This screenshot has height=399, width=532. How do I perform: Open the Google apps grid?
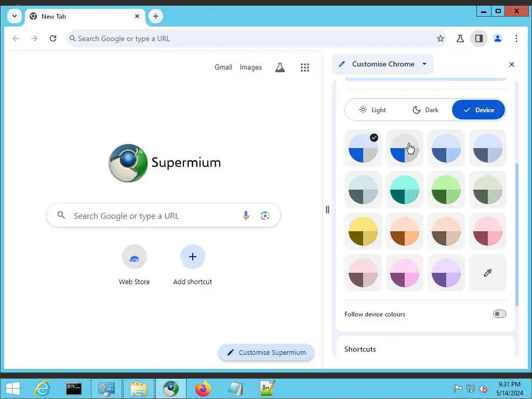pyautogui.click(x=304, y=67)
